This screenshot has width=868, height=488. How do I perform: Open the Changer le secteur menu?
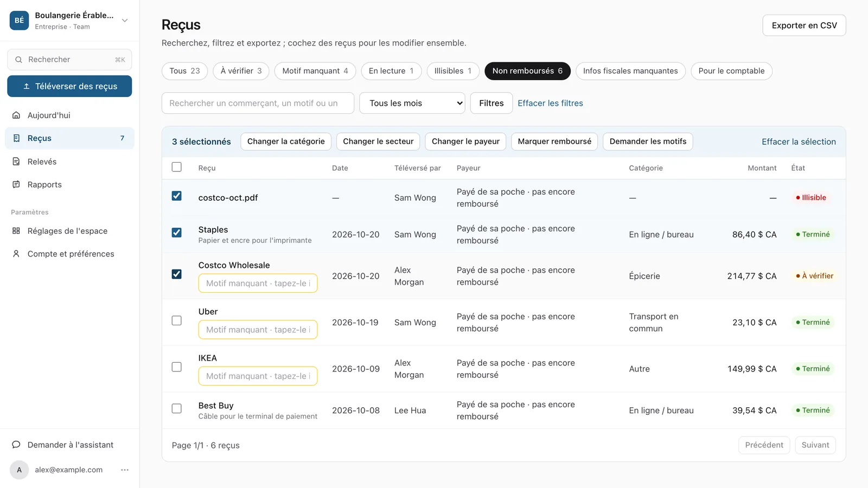[378, 142]
